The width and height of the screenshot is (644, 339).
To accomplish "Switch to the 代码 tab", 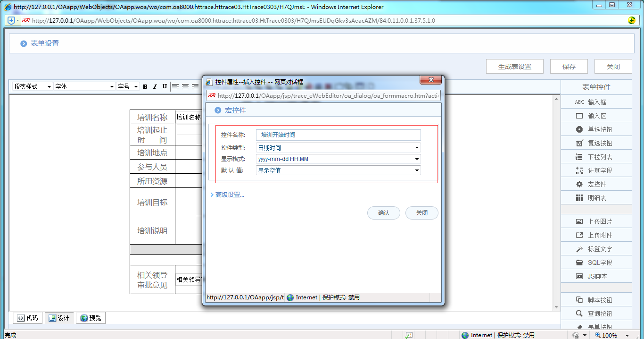I will [x=27, y=318].
